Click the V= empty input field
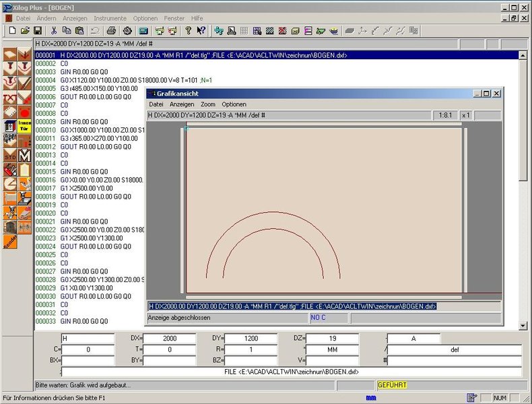This screenshot has width=532, height=404. point(332,360)
